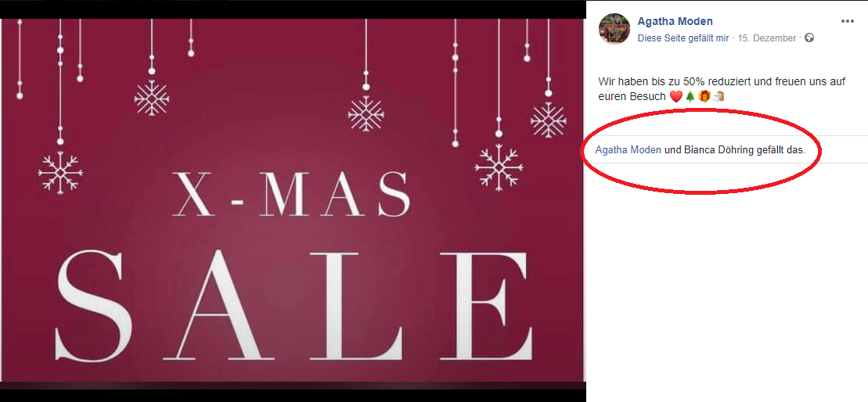Click the red heart emoji
The image size is (868, 402).
[676, 97]
